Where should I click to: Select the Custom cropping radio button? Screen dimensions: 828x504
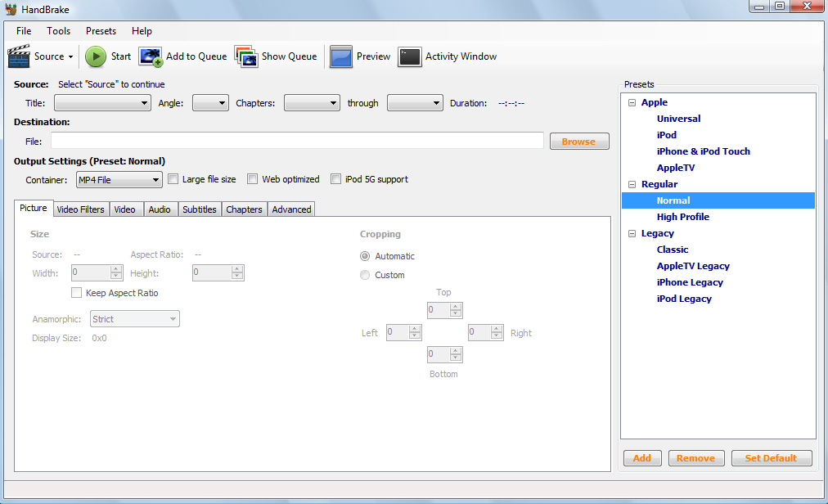[x=365, y=275]
